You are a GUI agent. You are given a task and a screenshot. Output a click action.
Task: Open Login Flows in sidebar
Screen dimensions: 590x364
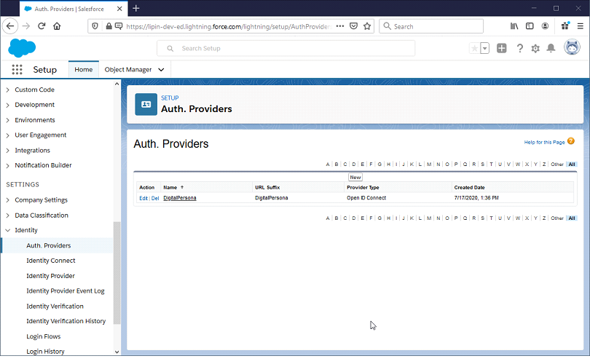[43, 336]
